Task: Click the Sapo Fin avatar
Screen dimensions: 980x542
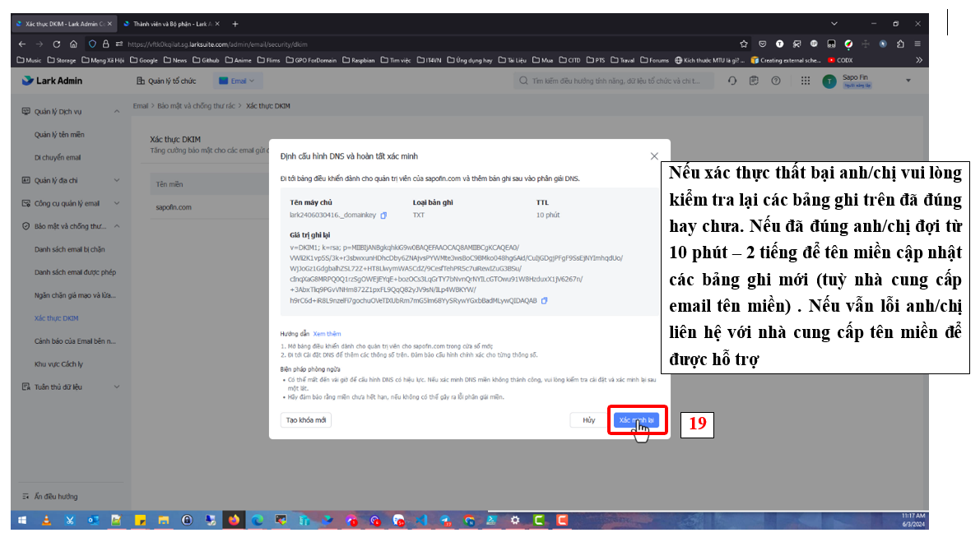Action: (829, 81)
